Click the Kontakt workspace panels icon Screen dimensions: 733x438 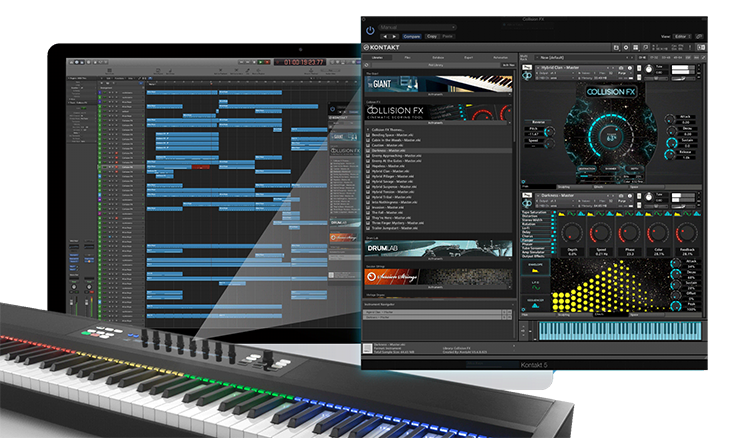(635, 48)
